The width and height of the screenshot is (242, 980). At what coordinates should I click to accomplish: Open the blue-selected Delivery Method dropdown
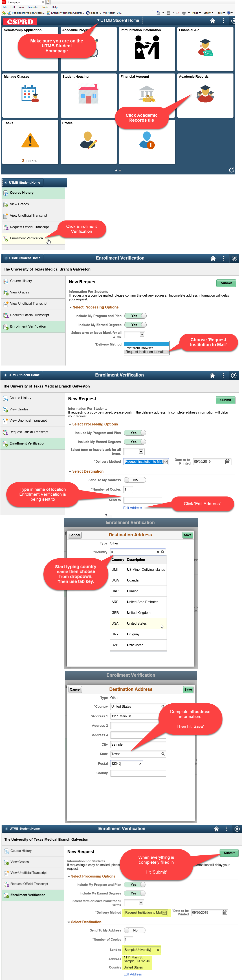coord(146,461)
